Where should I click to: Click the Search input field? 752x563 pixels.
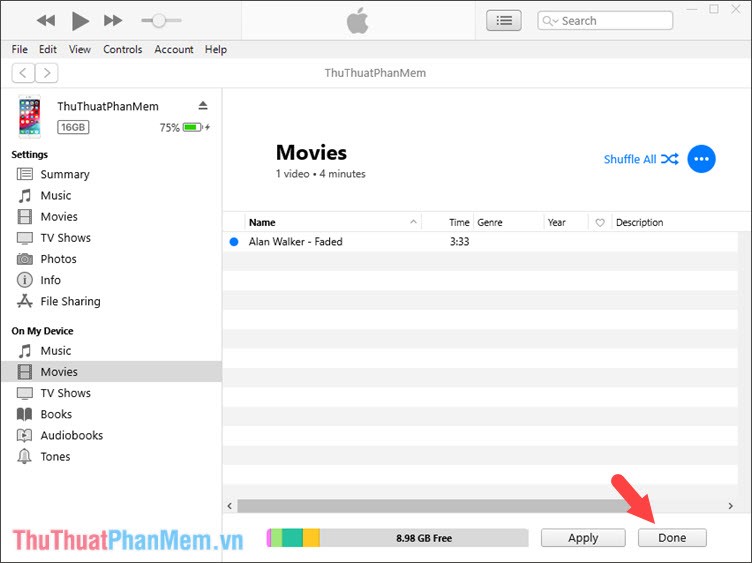pos(605,21)
